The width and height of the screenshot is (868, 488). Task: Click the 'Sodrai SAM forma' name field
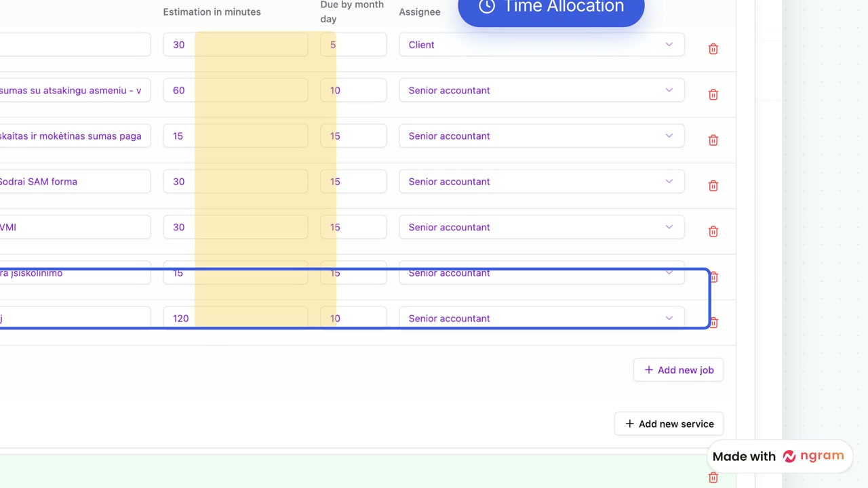tap(75, 182)
